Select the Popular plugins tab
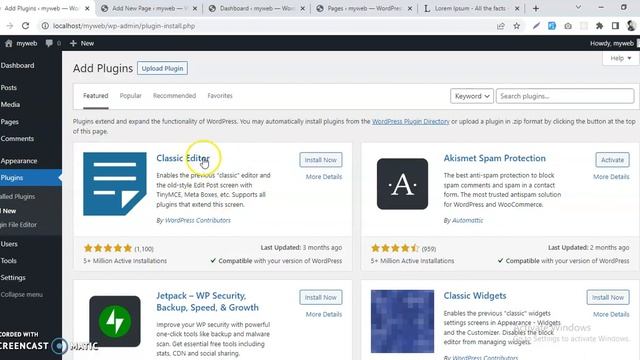Image resolution: width=640 pixels, height=360 pixels. [130, 96]
